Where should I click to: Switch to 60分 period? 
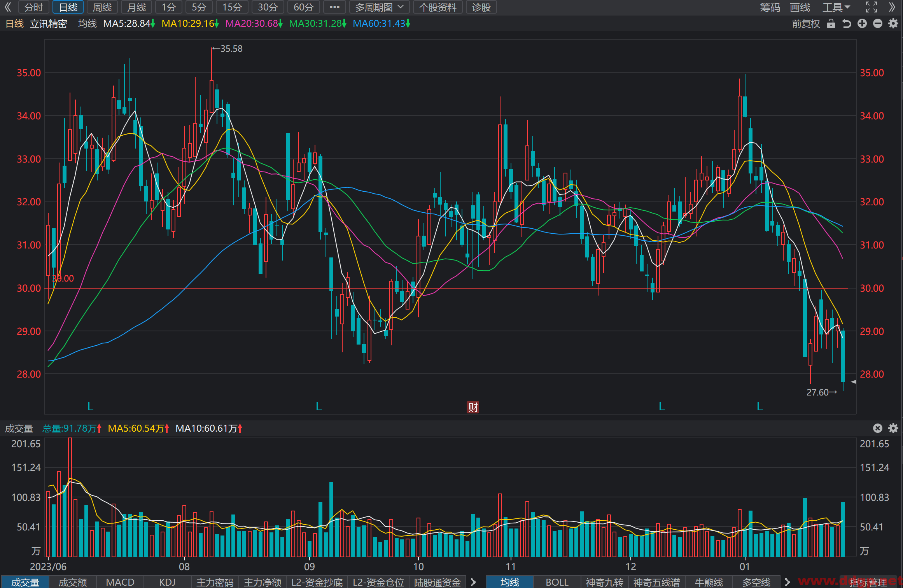[x=303, y=7]
